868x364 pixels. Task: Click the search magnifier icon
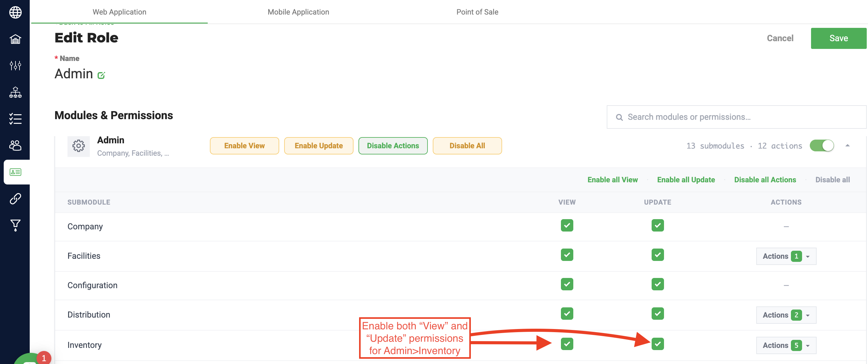point(619,117)
